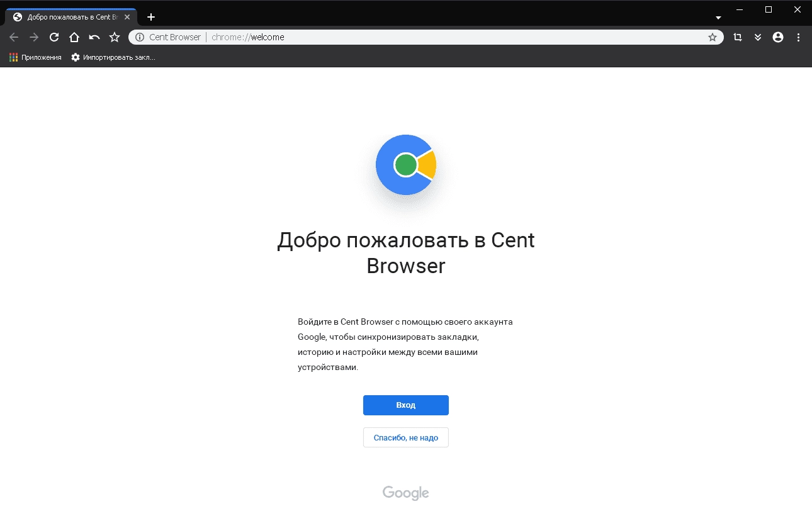Reload the welcome page
812x516 pixels.
point(54,37)
